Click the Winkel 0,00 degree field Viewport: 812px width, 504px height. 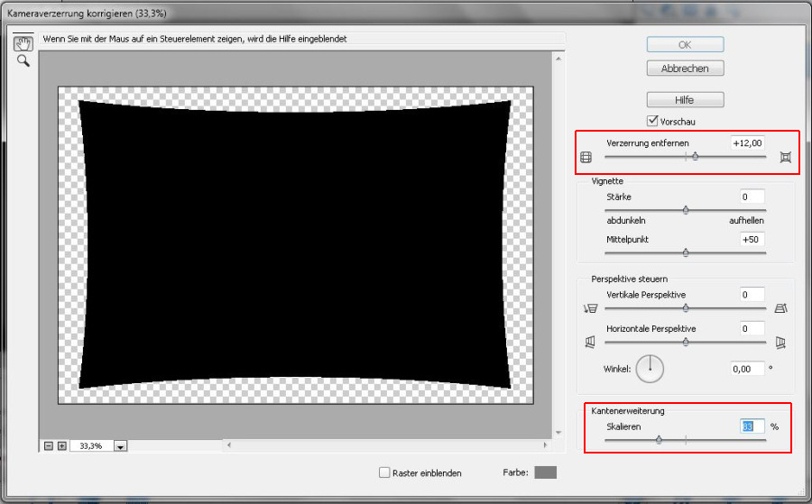(747, 369)
